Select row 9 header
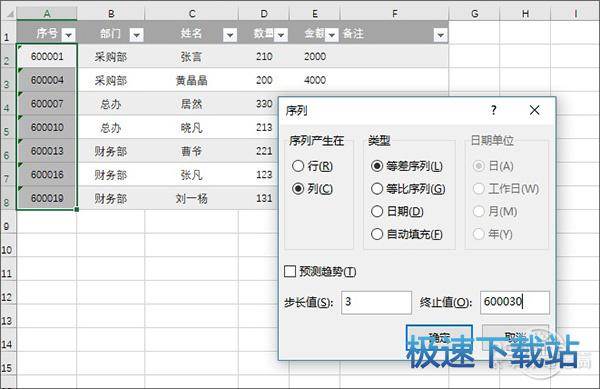 pos(8,222)
